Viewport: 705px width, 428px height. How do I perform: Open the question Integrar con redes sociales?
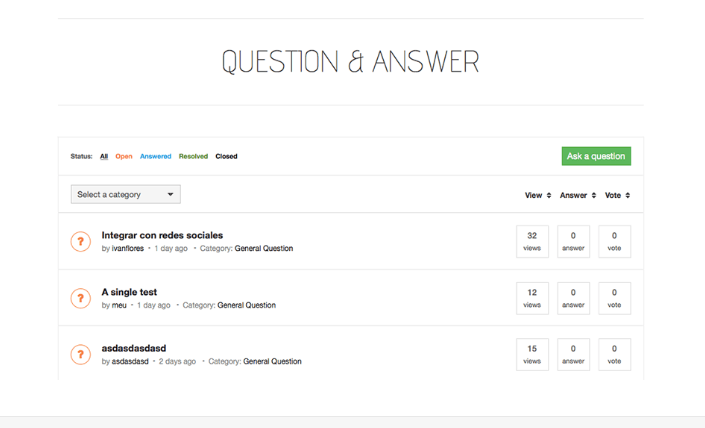(x=162, y=235)
